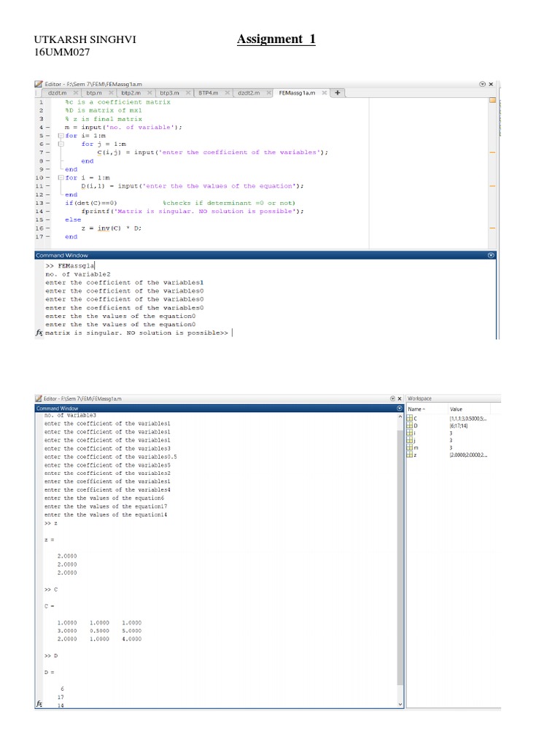Click the lower Command Window scrollbar down arrow

point(400,704)
